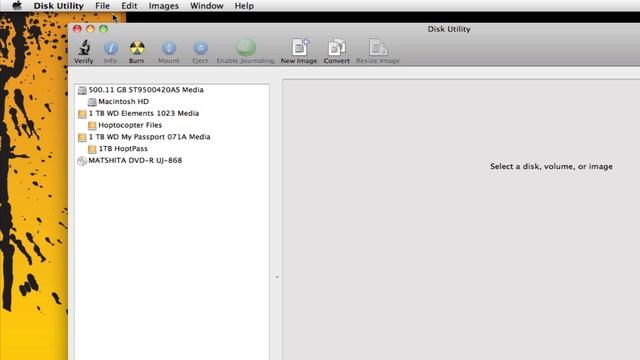The image size is (640, 360).
Task: Select the volume icon beside Hoptocopter Files
Action: coord(92,125)
